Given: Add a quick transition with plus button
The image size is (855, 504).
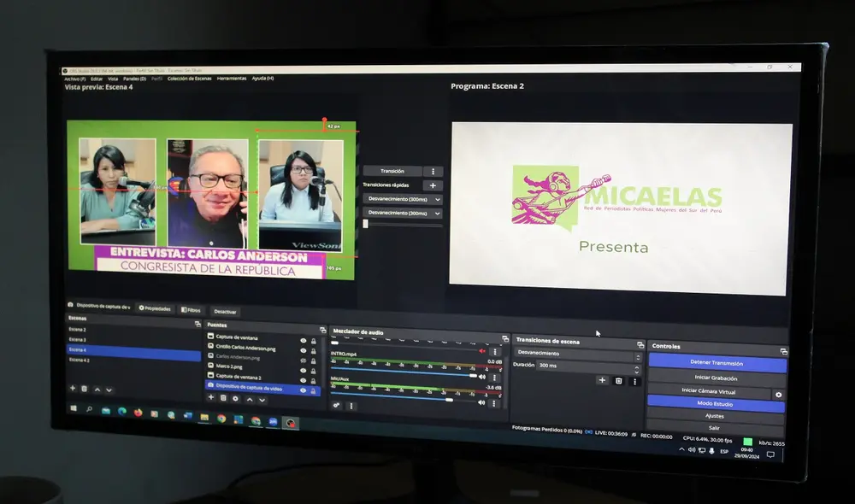Looking at the screenshot, I should 433,185.
